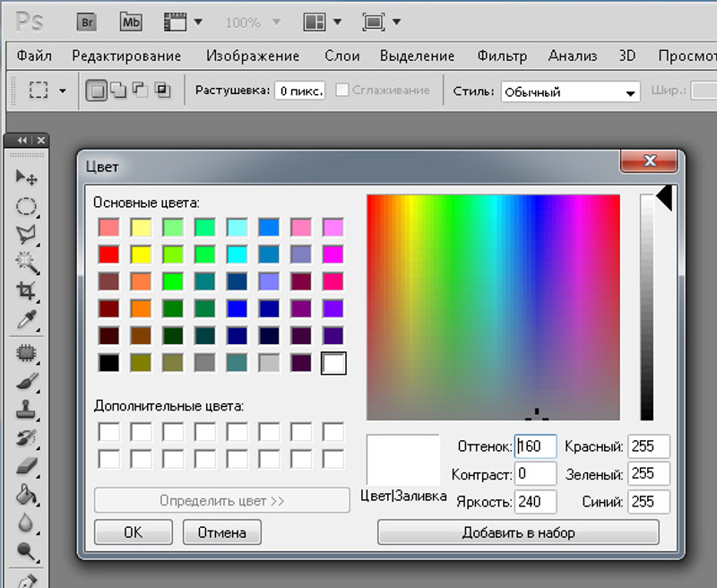Select the Clone Stamp tool

pos(27,411)
